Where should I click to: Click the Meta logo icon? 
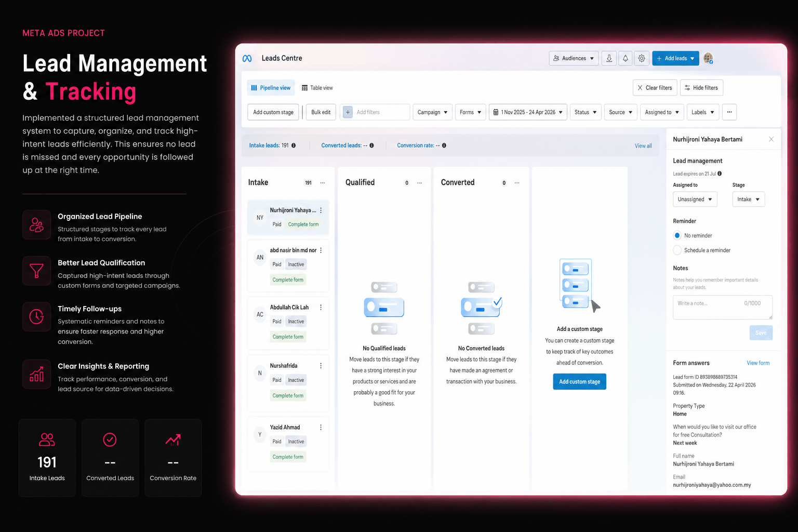pos(247,58)
